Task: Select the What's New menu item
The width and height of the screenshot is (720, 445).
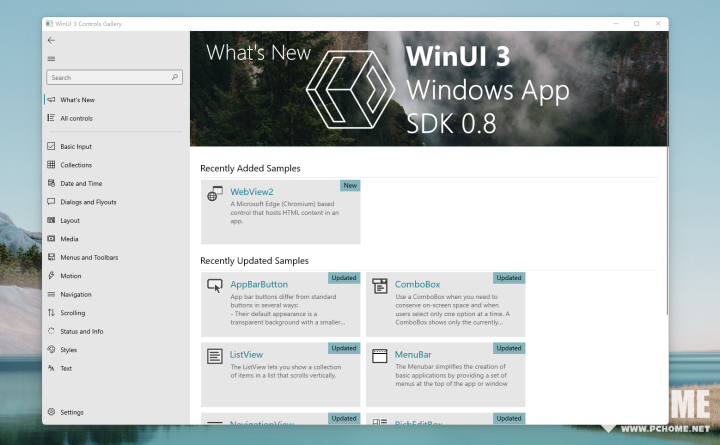Action: pyautogui.click(x=78, y=100)
